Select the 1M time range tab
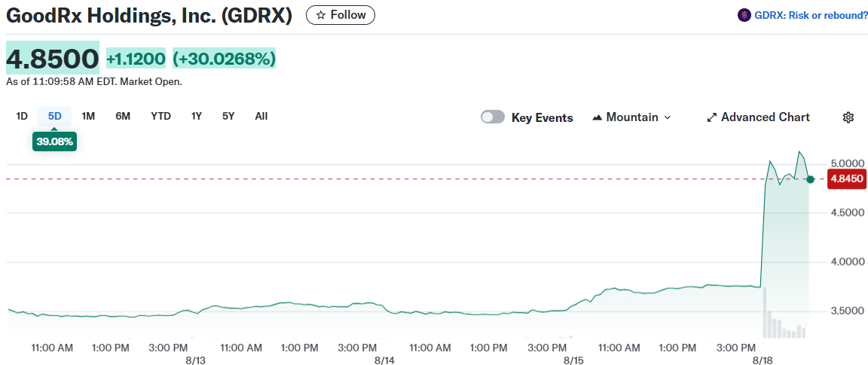The height and width of the screenshot is (365, 868). pos(88,116)
